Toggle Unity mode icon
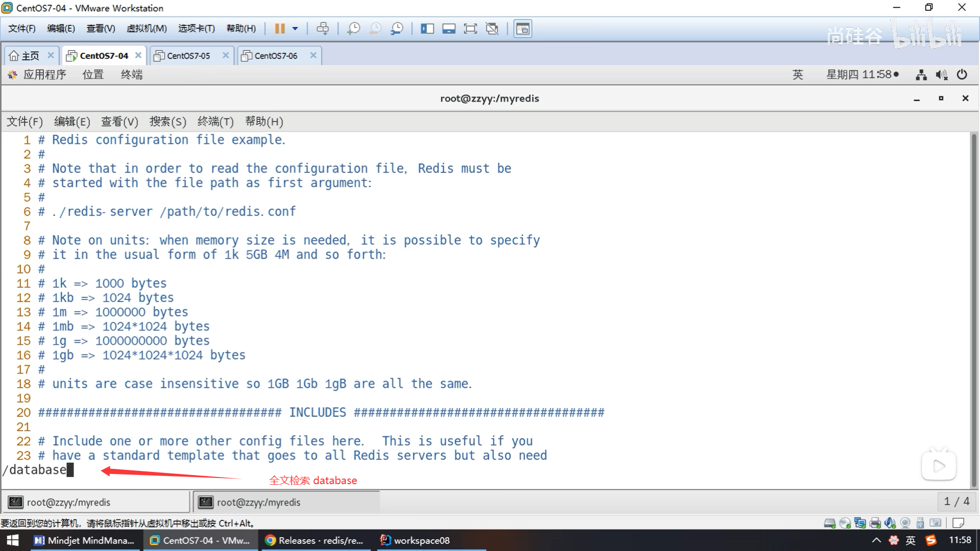The width and height of the screenshot is (980, 551). pos(492,29)
